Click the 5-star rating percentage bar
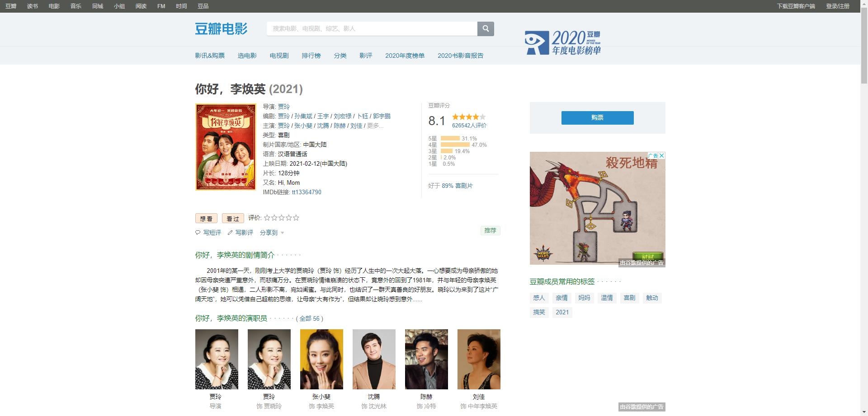The width and height of the screenshot is (868, 416). (450, 139)
